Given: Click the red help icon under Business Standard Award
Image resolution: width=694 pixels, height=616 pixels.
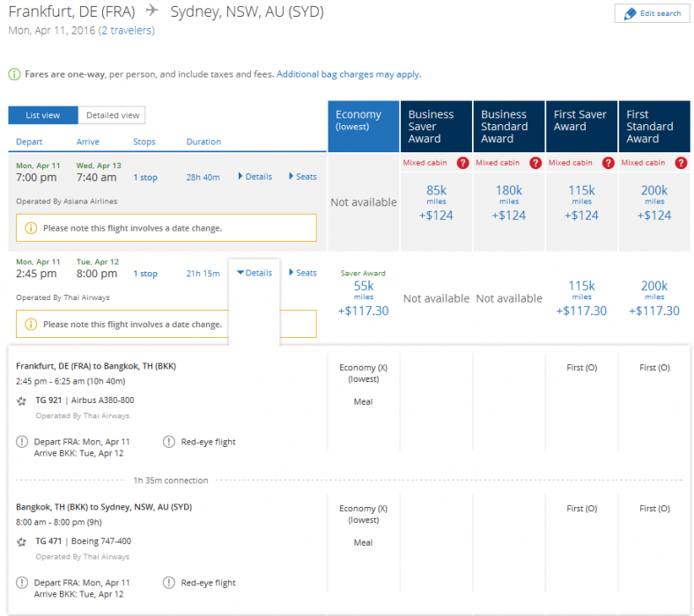Looking at the screenshot, I should coord(535,163).
